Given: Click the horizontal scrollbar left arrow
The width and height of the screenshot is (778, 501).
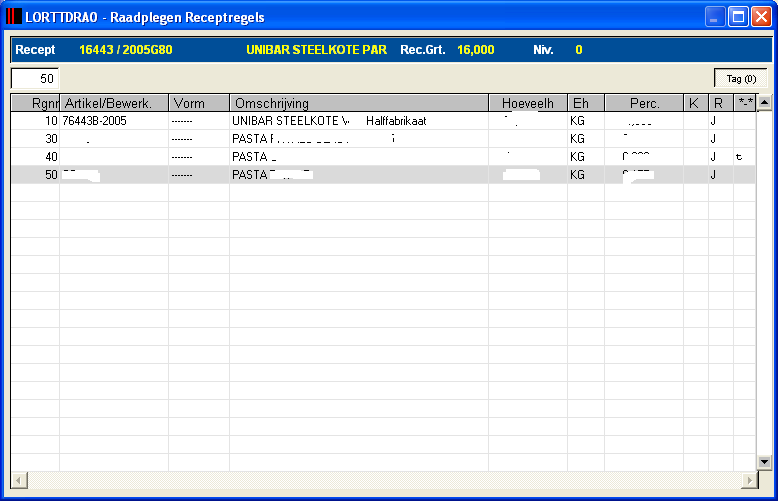Looking at the screenshot, I should [x=19, y=480].
